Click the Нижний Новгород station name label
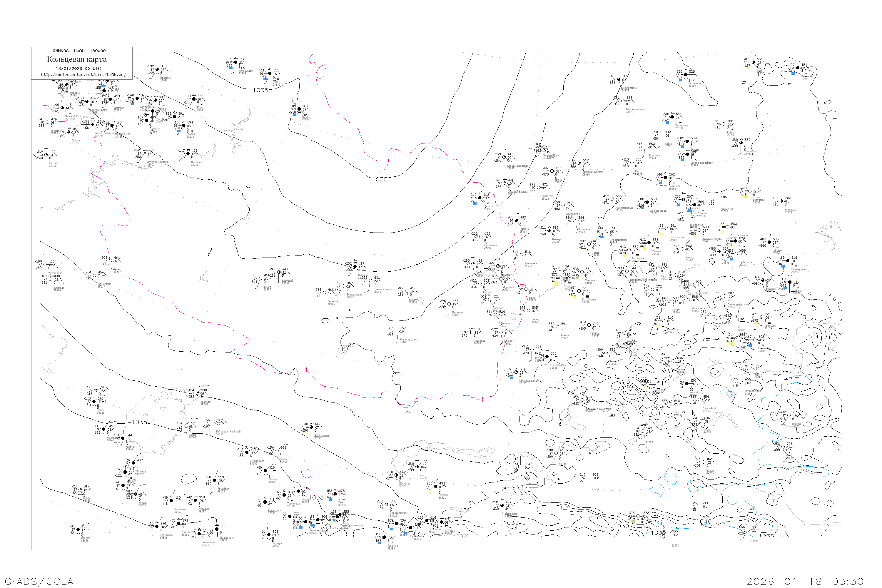The width and height of the screenshot is (882, 588). point(76,116)
